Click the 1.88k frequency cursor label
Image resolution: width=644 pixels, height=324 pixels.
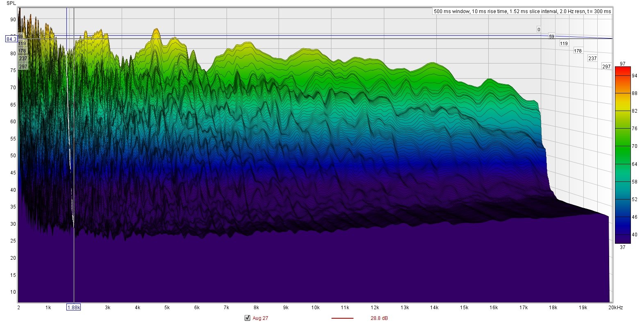click(x=74, y=307)
